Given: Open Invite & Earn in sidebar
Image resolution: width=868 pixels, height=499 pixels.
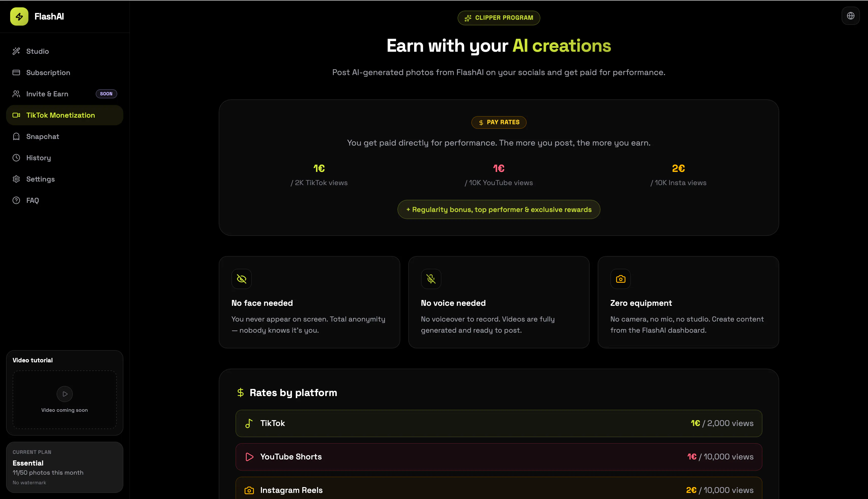Looking at the screenshot, I should coord(64,94).
